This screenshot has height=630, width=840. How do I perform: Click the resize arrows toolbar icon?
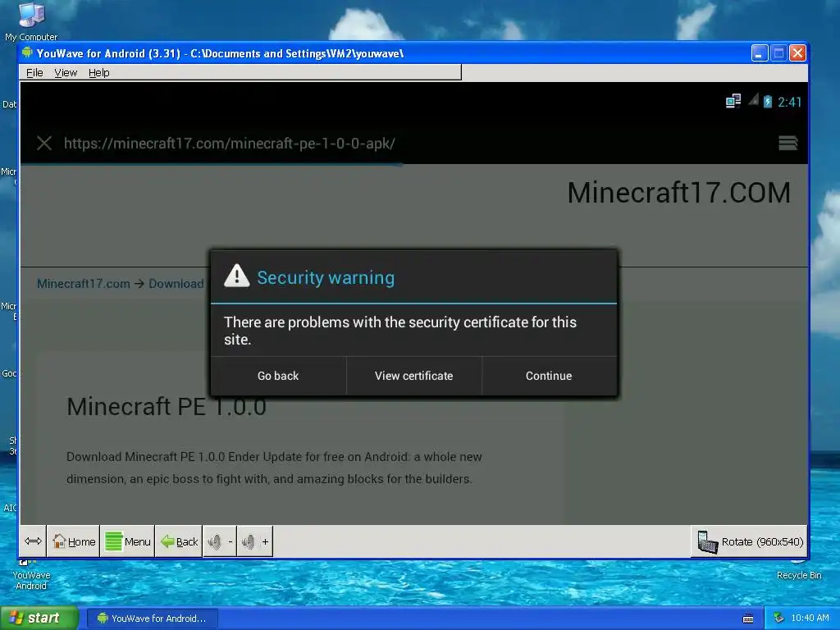click(x=33, y=541)
